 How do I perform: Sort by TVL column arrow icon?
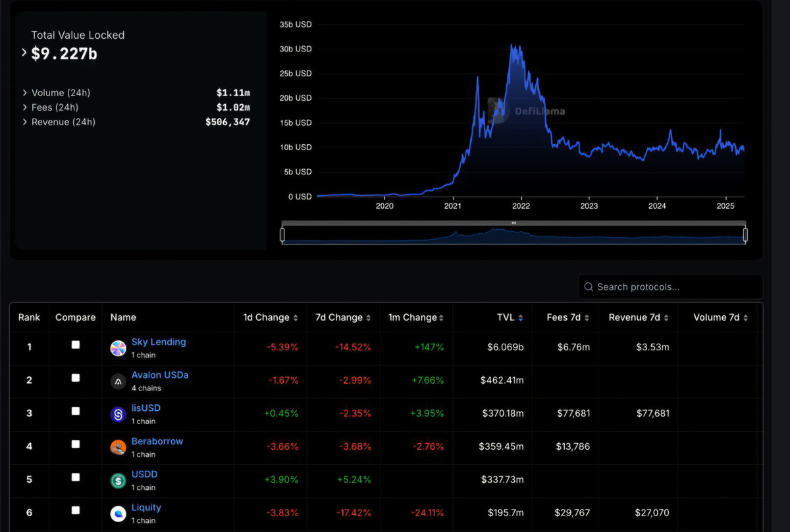[x=521, y=318]
